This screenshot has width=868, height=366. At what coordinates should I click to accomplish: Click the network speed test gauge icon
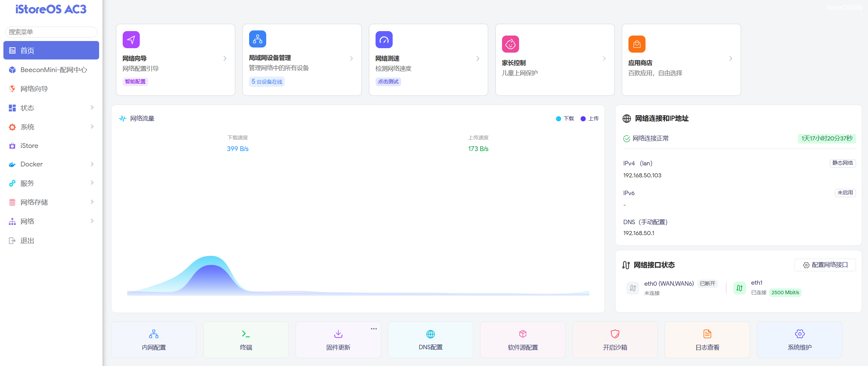pos(384,40)
